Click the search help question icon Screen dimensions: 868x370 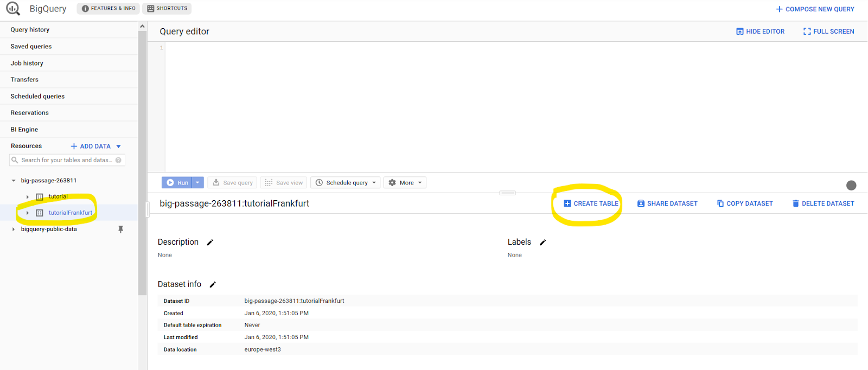coord(118,160)
